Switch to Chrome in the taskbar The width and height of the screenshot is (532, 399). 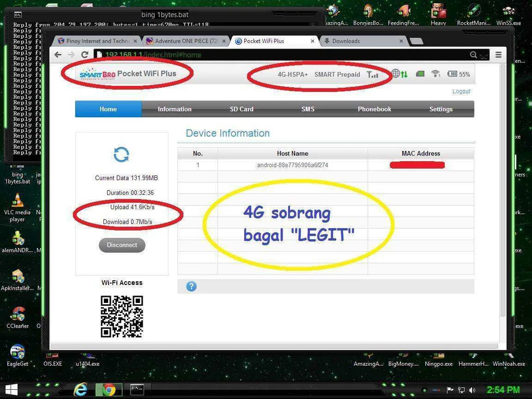108,390
